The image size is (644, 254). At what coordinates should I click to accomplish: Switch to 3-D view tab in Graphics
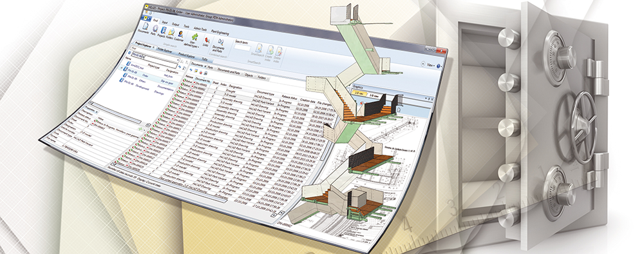[x=374, y=95]
